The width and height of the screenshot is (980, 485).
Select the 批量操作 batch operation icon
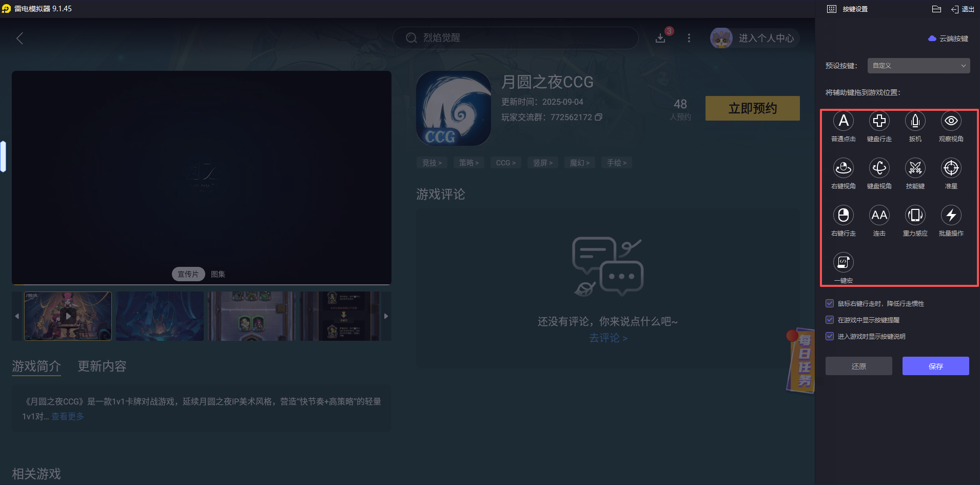[951, 215]
